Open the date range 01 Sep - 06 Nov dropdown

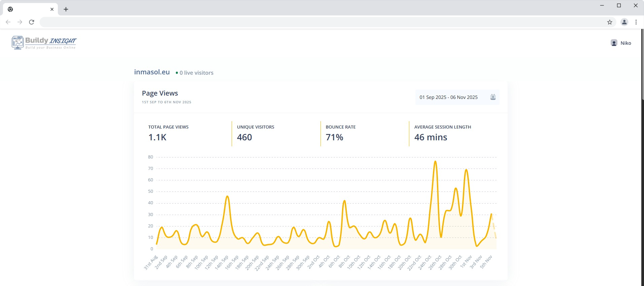point(448,97)
